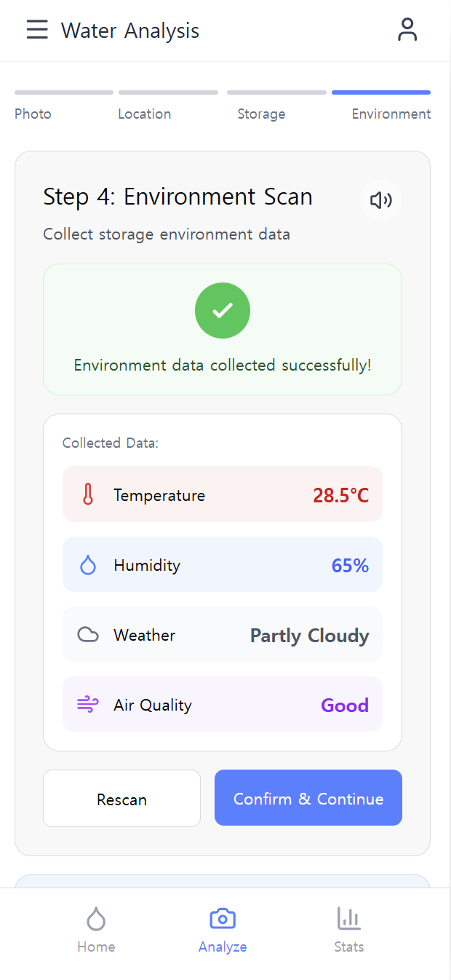
Task: Click the Partly Cloudy weather value
Action: [309, 636]
